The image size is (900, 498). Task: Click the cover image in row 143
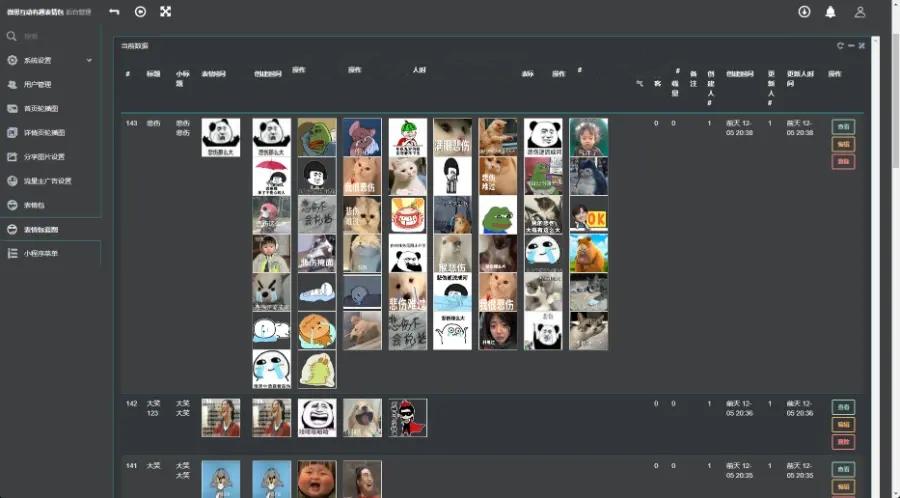click(x=220, y=137)
